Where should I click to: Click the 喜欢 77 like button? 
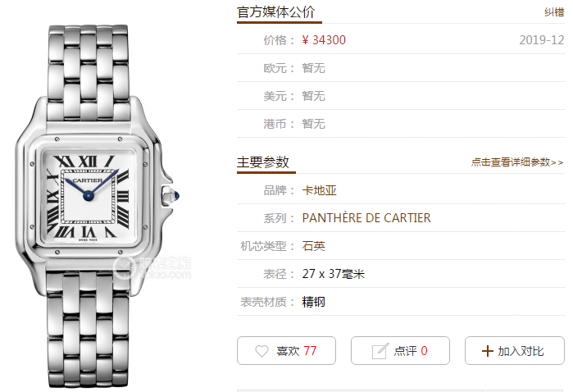[x=286, y=351]
